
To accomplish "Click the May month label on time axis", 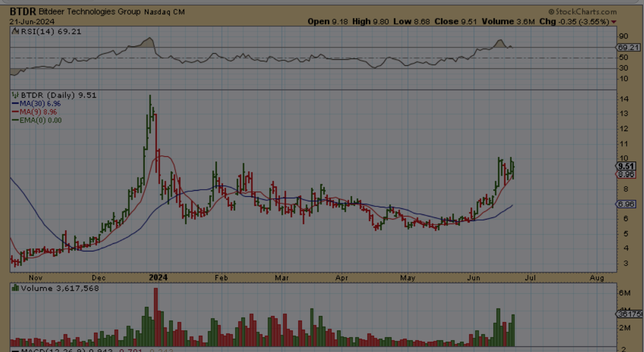I will tap(408, 278).
